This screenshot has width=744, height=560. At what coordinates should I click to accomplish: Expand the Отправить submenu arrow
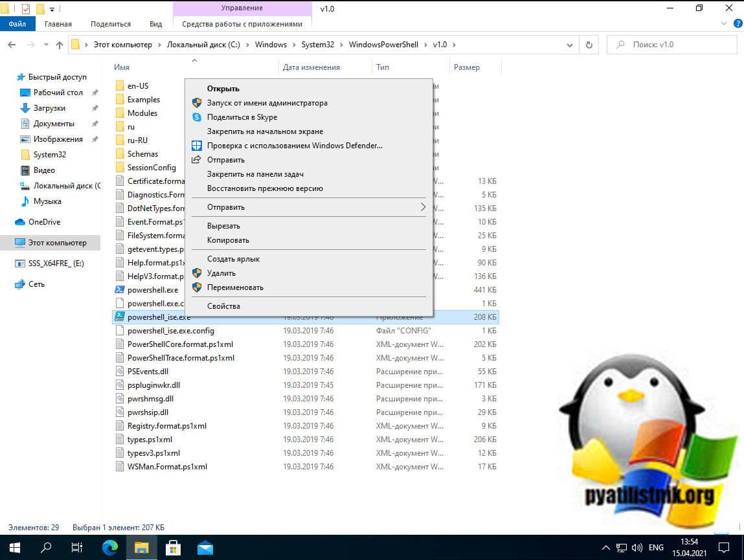pos(423,207)
